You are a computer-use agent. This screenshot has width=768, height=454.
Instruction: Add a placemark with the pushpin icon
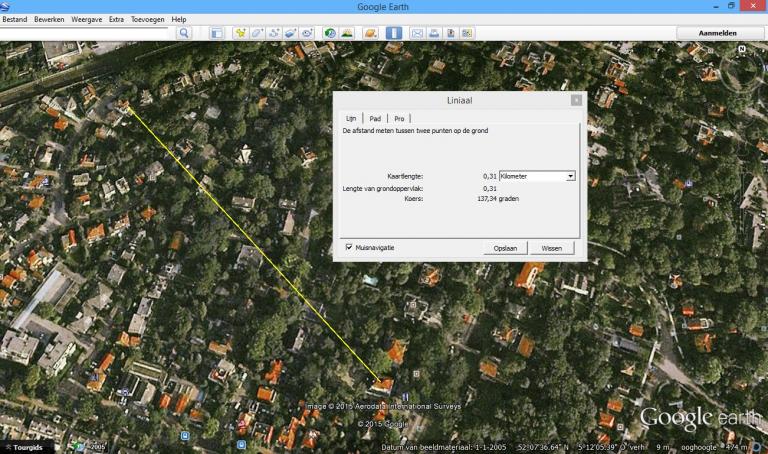[x=241, y=33]
